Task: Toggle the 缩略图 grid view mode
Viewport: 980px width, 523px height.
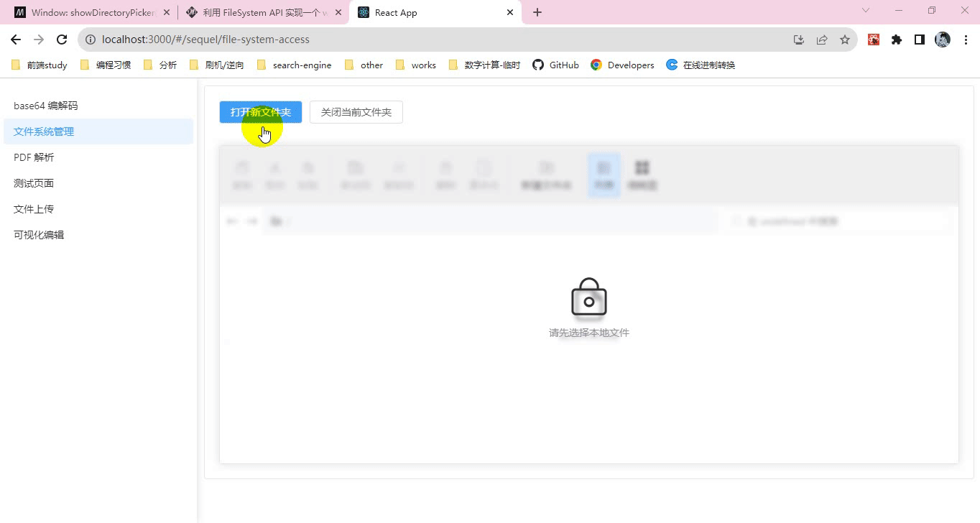Action: (642, 175)
